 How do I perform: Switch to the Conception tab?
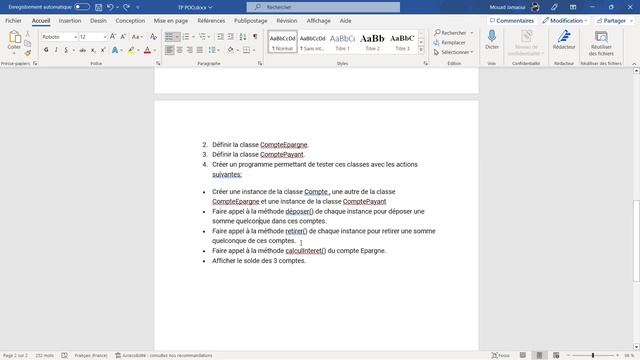(130, 20)
